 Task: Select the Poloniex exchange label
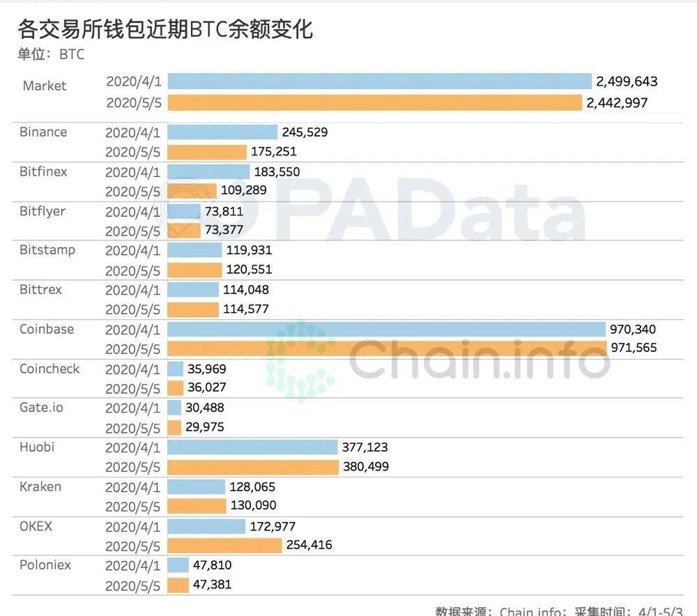[45, 564]
